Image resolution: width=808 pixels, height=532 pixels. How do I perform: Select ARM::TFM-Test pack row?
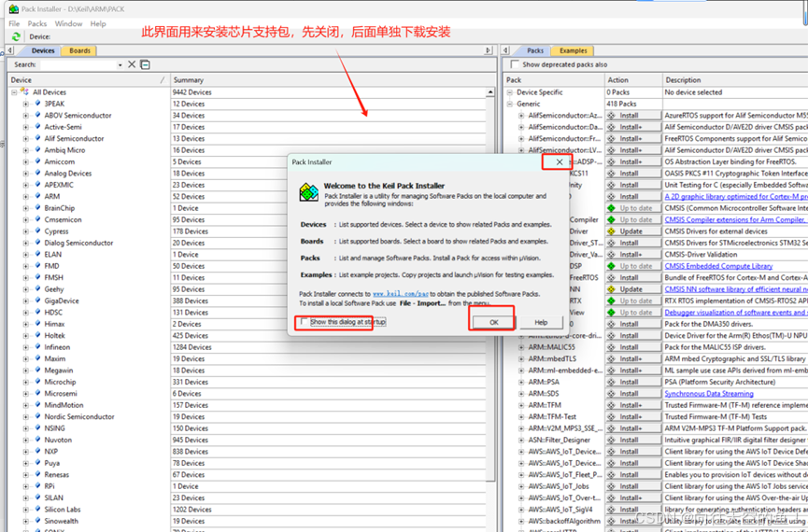click(552, 416)
